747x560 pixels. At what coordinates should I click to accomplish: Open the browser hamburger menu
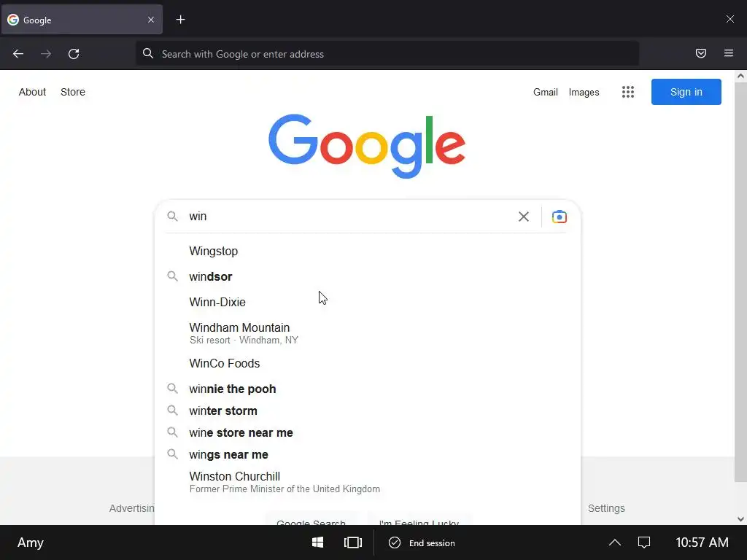(x=729, y=53)
